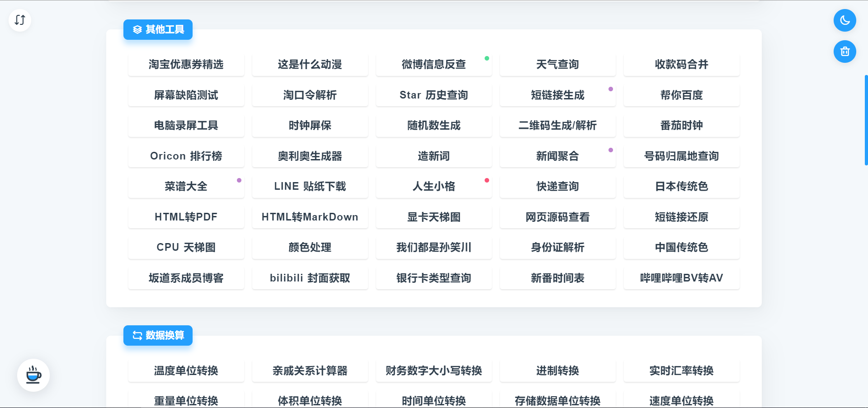Open 温度单位转换 temperature converter
This screenshot has width=868, height=408.
click(x=186, y=371)
